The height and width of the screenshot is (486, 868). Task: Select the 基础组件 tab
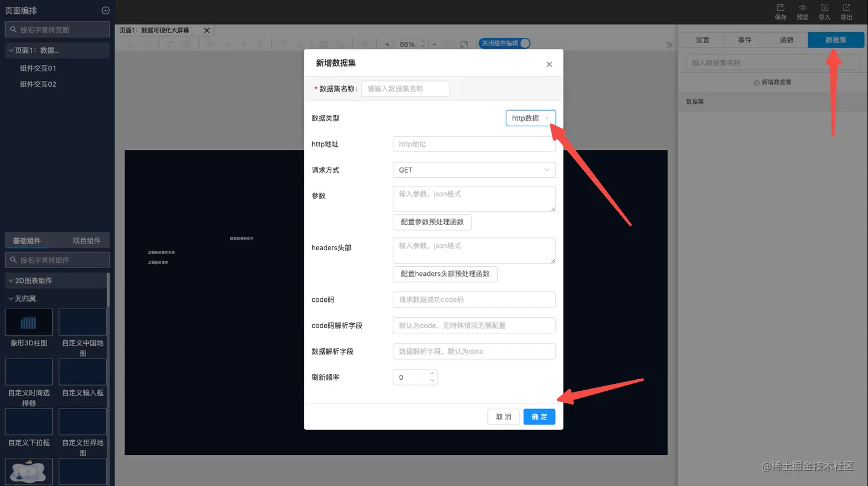(27, 240)
